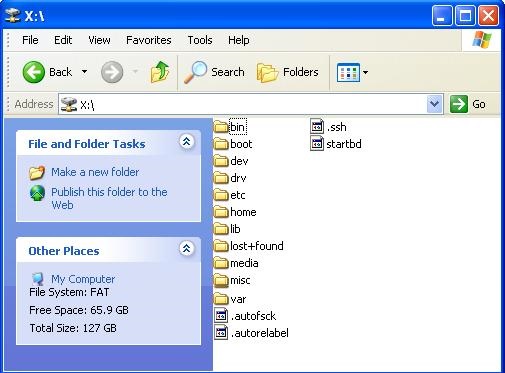This screenshot has width=505, height=373.
Task: Click the 'Total Size: 127 GB' text
Action: [73, 328]
